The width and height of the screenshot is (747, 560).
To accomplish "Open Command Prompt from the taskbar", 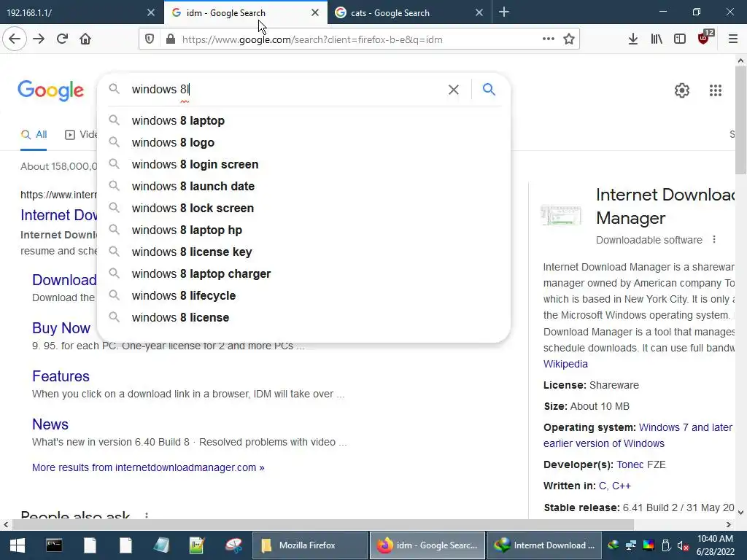I will pos(54,545).
